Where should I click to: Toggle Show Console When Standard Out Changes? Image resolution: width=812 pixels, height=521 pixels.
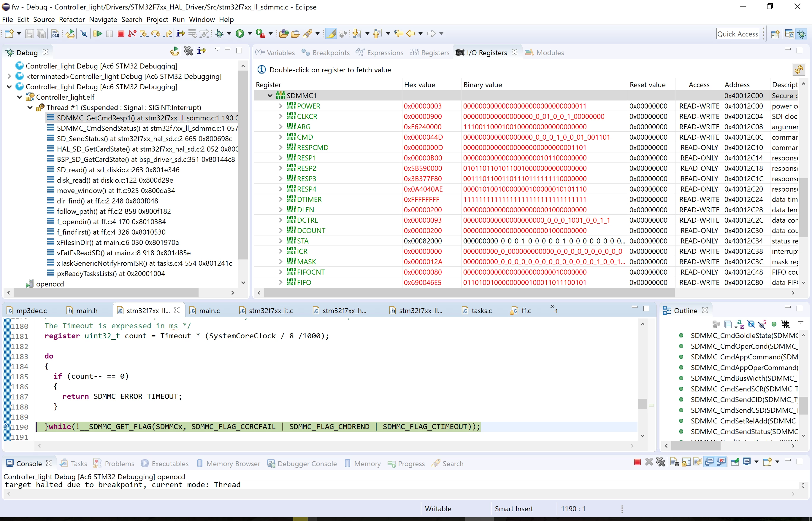coord(710,462)
